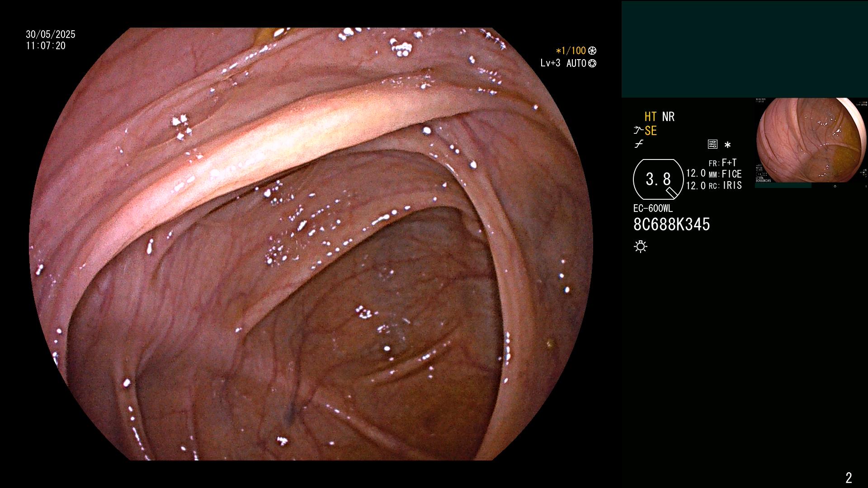Screen dimensions: 868x488
Task: Click the yellow SE indicator
Action: pyautogui.click(x=651, y=131)
